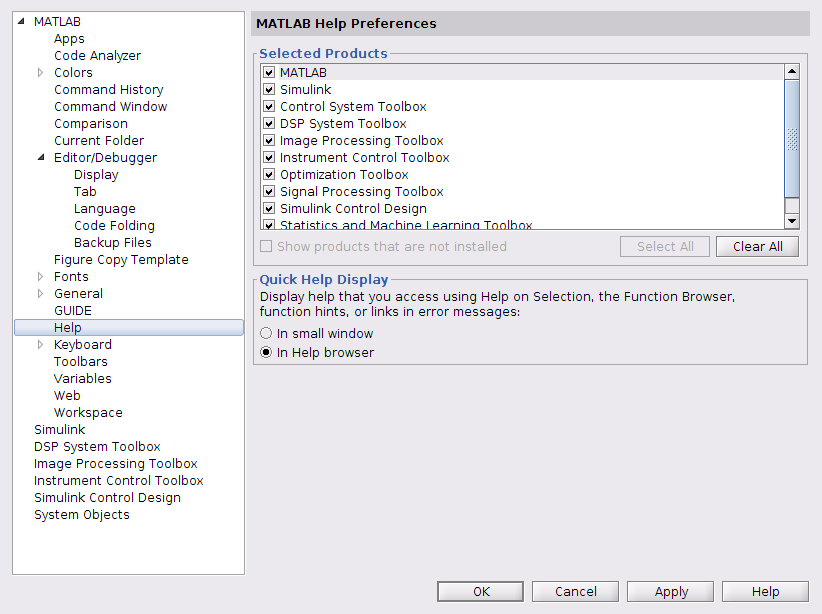822x614 pixels.
Task: Select General in the preferences tree
Action: click(x=79, y=294)
